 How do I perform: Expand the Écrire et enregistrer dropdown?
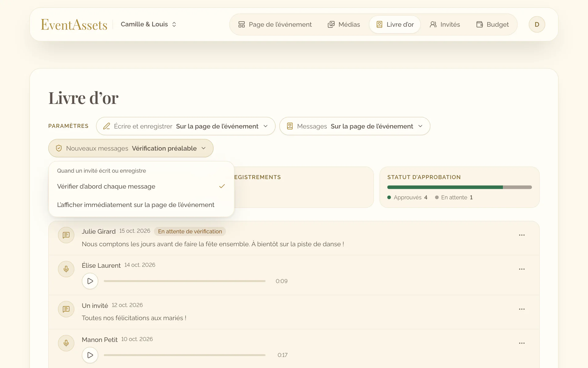[x=186, y=126]
